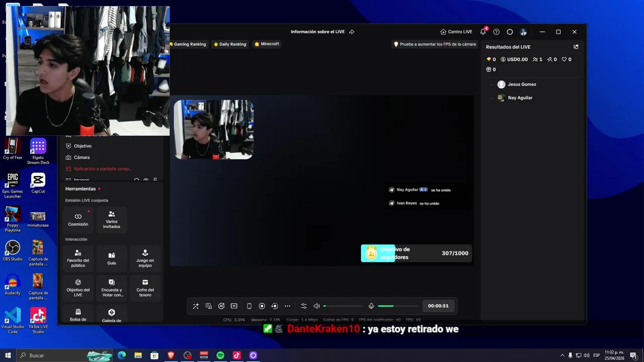Click Información sobre el LIVE title
The image size is (644, 362).
click(x=317, y=32)
